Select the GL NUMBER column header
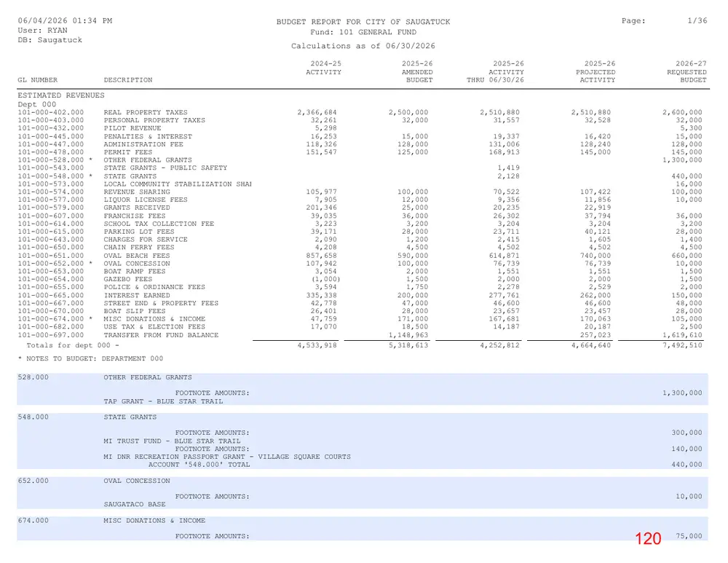728x563 pixels. (38, 80)
